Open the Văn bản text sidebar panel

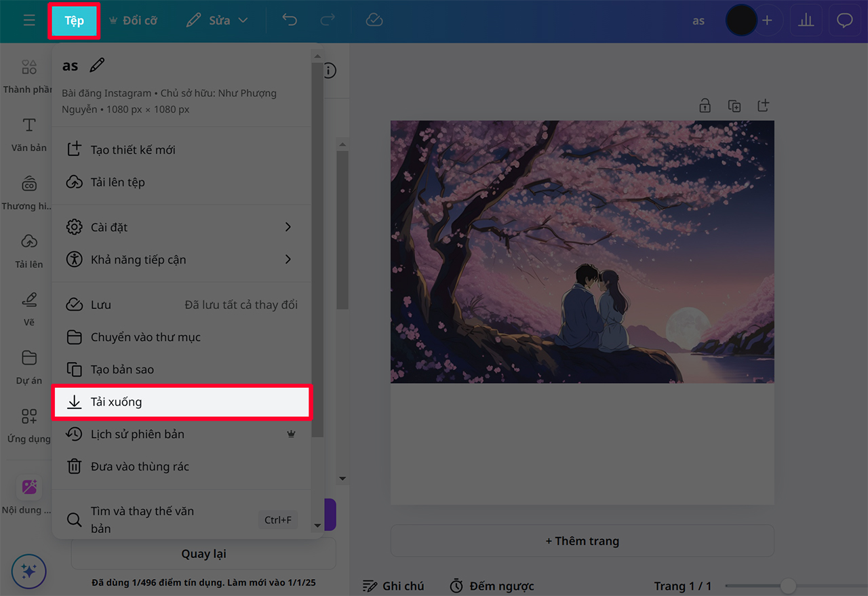click(x=28, y=134)
